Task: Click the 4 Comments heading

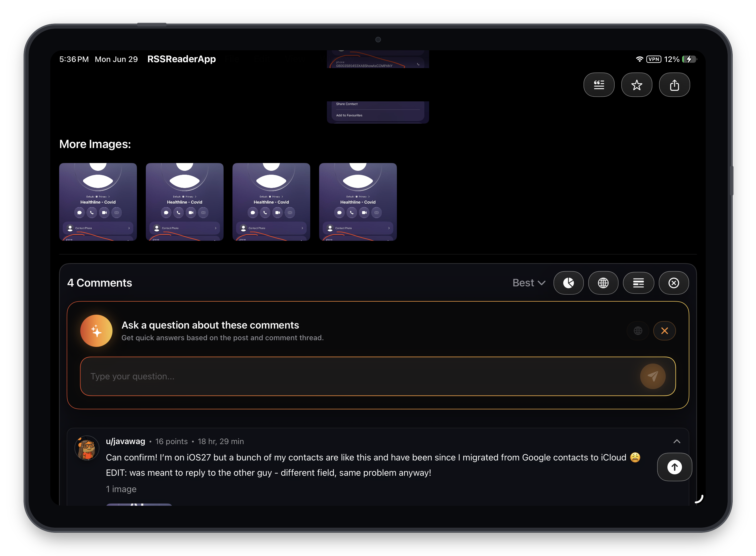Action: 100,283
